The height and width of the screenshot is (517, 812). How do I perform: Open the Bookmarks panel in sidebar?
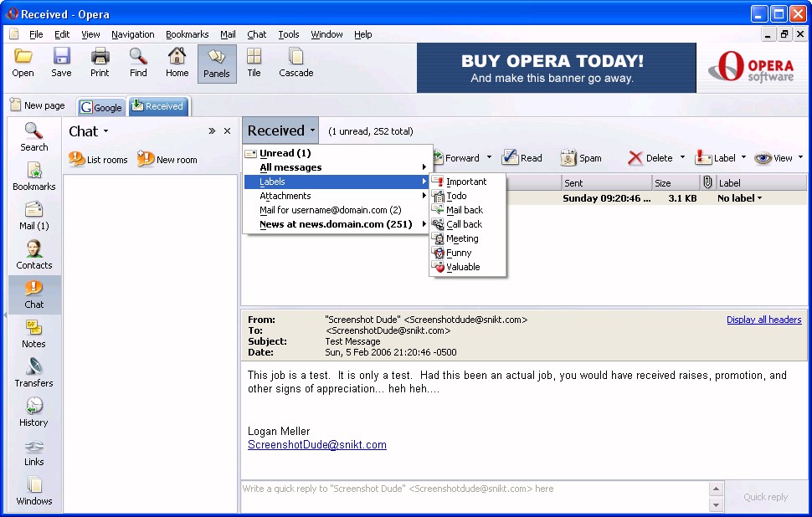tap(33, 177)
